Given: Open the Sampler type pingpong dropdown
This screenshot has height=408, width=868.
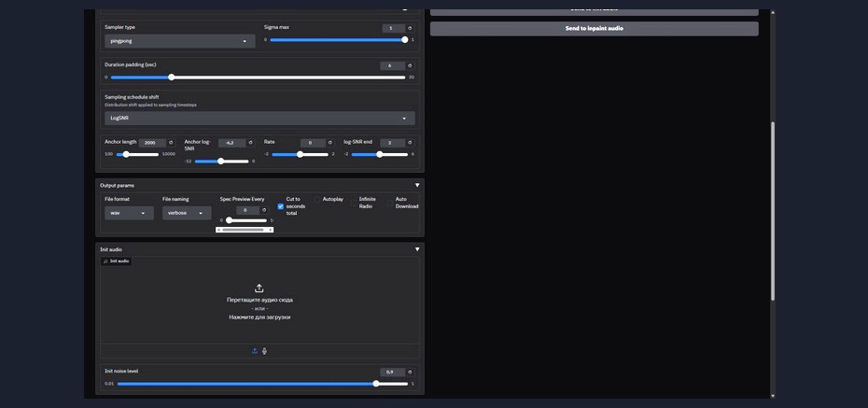Looking at the screenshot, I should pos(180,41).
